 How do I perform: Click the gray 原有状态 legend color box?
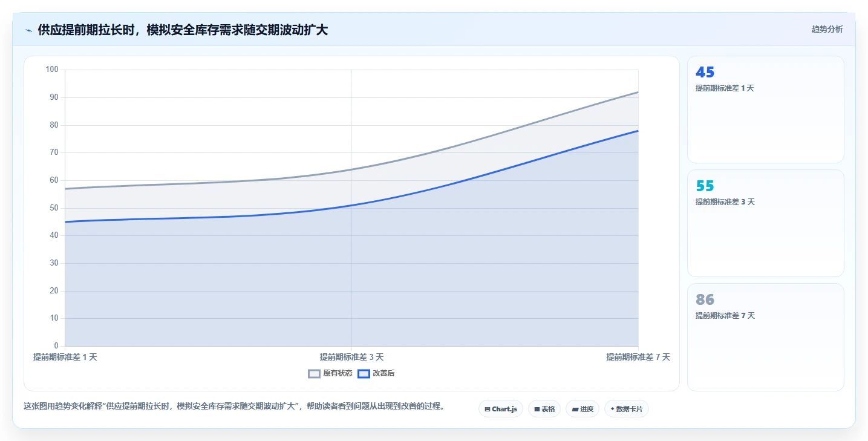click(314, 373)
